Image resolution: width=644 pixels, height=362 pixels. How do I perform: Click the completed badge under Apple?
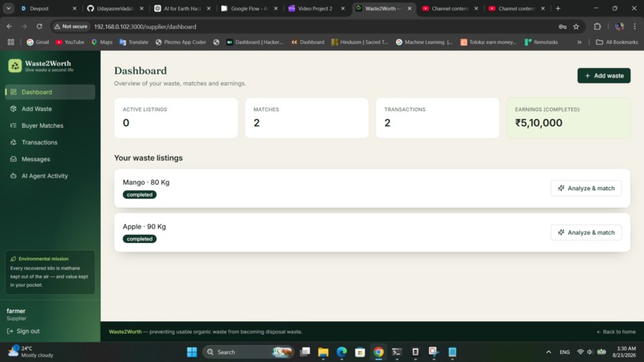click(139, 239)
